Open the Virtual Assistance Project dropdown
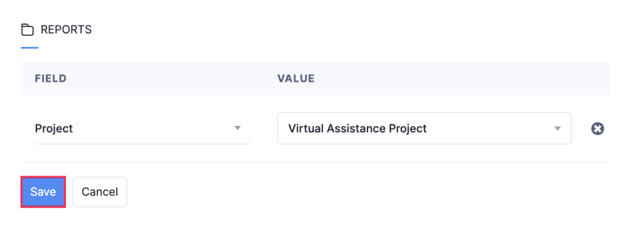The image size is (644, 227). (x=424, y=129)
